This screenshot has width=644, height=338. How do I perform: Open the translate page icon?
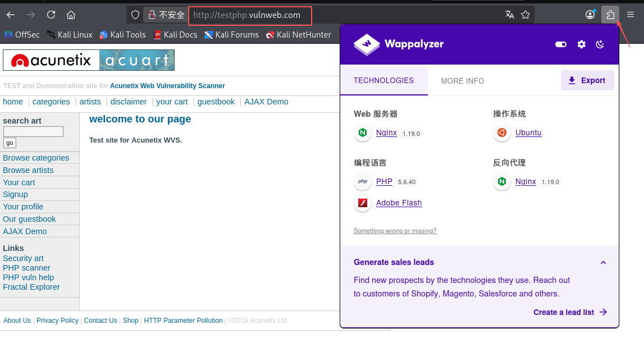[x=510, y=15]
